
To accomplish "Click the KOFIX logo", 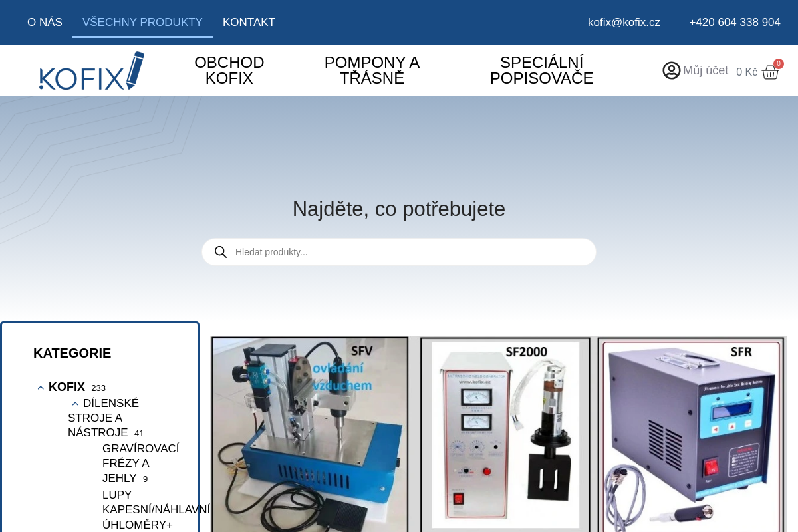I will [x=92, y=70].
